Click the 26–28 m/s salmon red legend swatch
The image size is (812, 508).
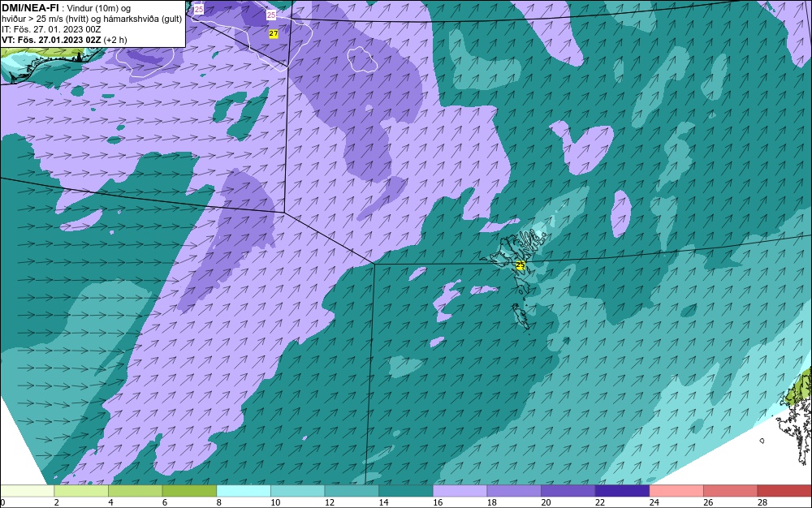pyautogui.click(x=730, y=490)
